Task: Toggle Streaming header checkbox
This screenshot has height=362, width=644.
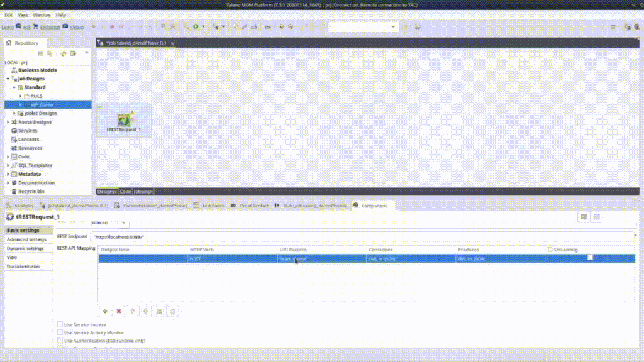Action: [550, 250]
